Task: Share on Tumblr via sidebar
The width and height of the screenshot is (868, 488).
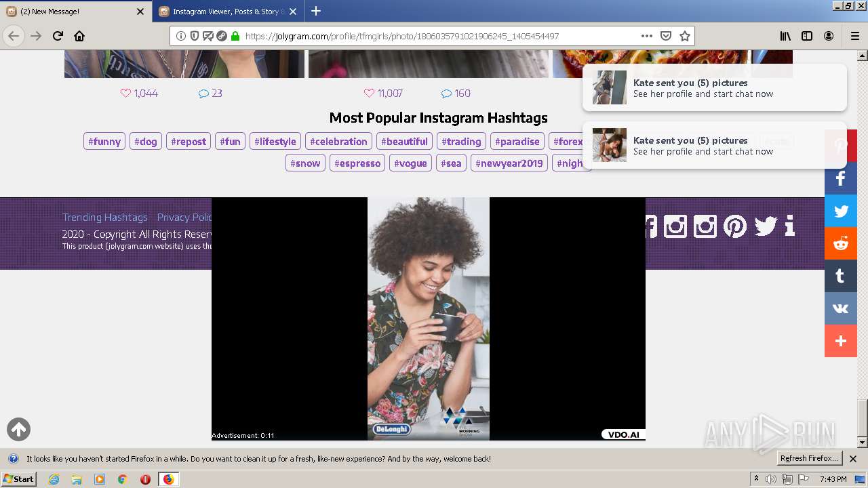Action: (x=841, y=276)
